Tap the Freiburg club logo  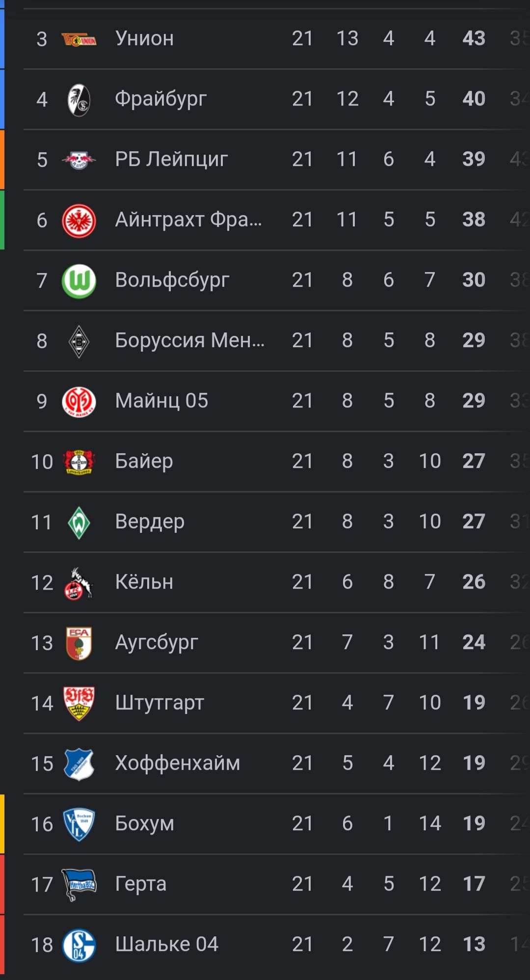(79, 100)
